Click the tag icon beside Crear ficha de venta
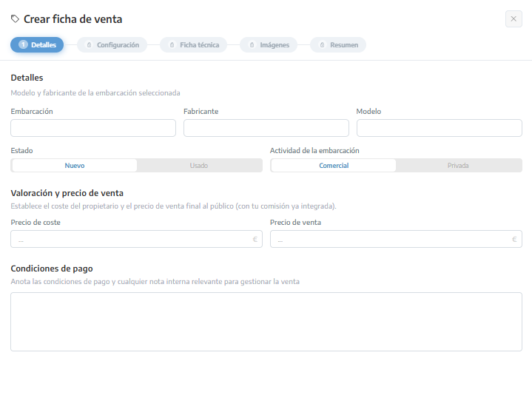 [x=15, y=19]
